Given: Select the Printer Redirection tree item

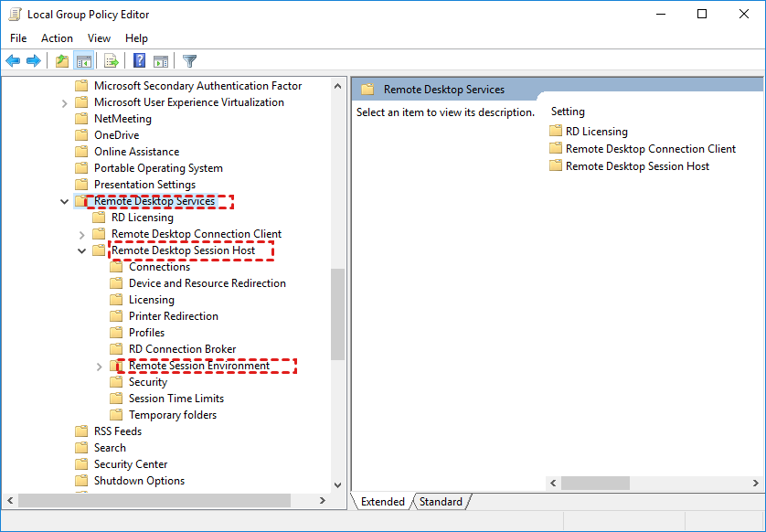Looking at the screenshot, I should click(174, 316).
